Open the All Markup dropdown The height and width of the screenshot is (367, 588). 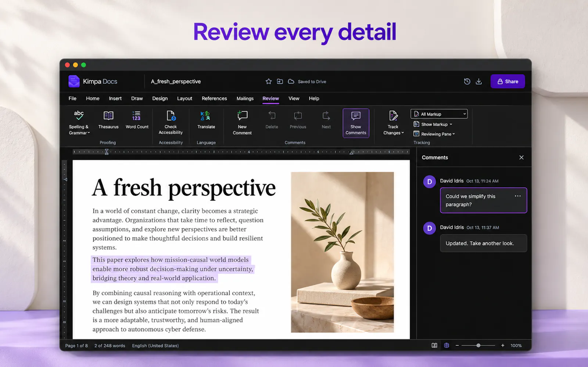coord(439,114)
